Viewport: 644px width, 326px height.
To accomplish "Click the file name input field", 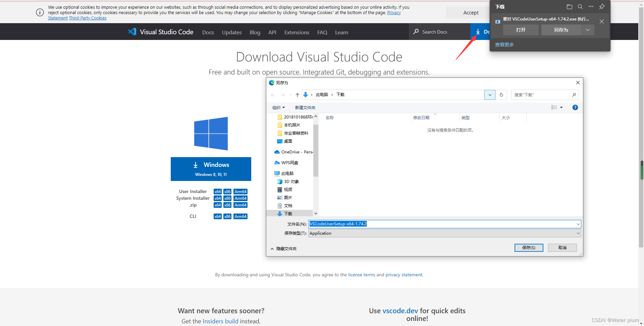I will click(x=444, y=224).
